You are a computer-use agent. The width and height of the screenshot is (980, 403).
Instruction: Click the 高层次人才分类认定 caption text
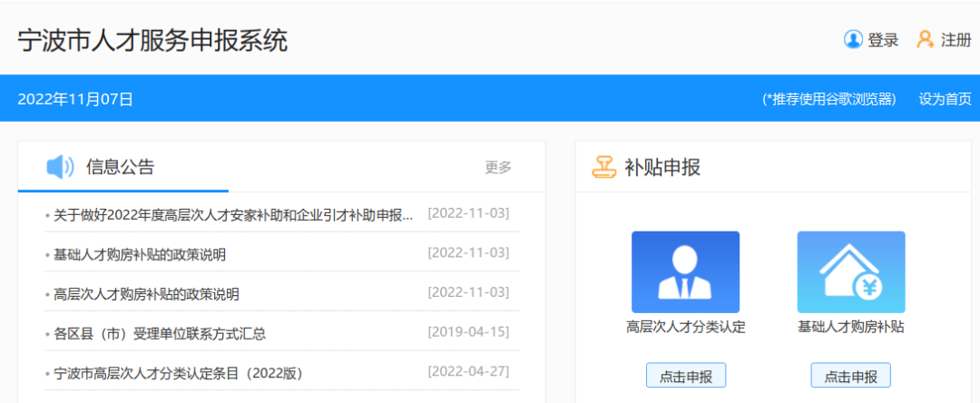[686, 328]
